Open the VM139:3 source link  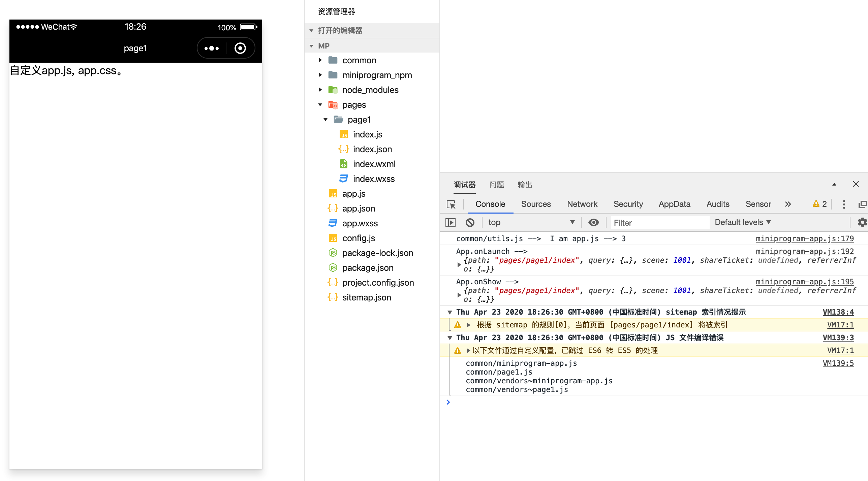[x=838, y=338]
